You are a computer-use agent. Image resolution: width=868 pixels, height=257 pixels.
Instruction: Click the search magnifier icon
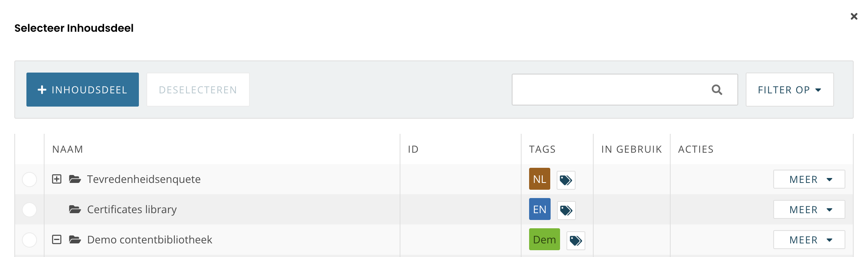coord(717,90)
